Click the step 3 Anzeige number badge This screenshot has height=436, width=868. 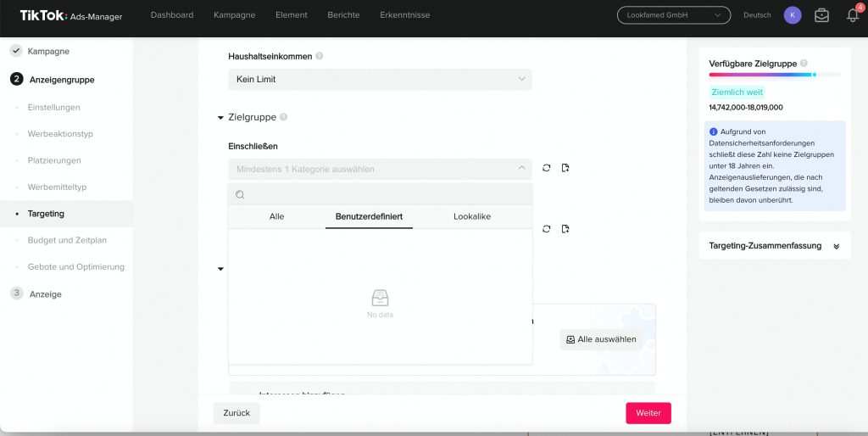click(x=17, y=293)
